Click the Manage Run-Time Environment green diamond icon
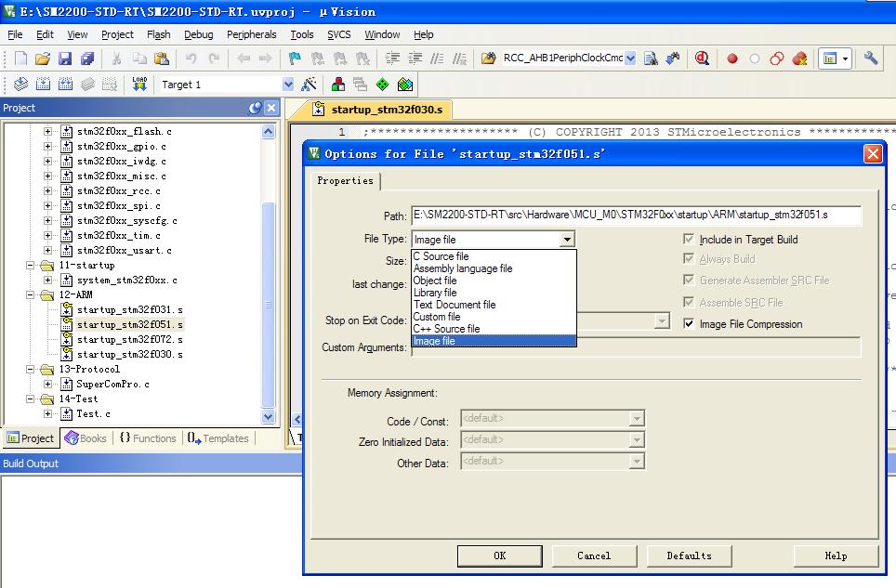 (382, 85)
